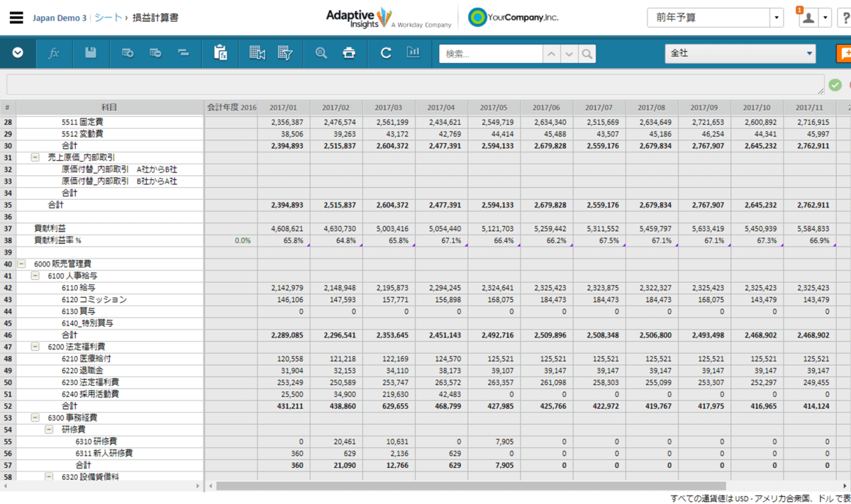Click the green checkmark to confirm formula
Screen dimensions: 851x504
click(835, 85)
